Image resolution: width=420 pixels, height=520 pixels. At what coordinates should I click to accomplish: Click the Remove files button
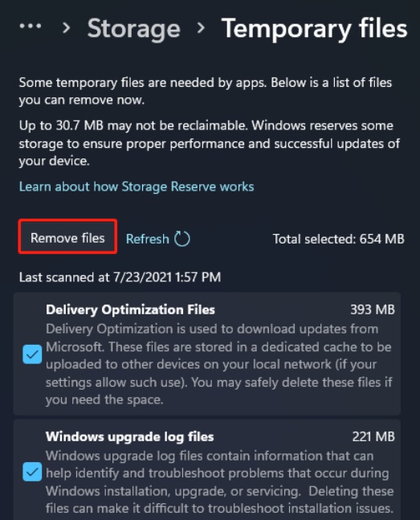[67, 238]
